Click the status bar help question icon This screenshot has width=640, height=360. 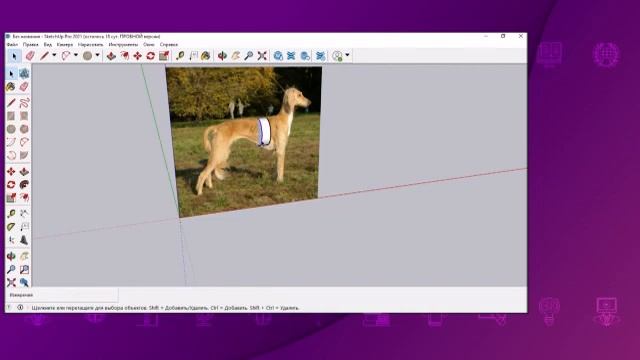click(9, 307)
